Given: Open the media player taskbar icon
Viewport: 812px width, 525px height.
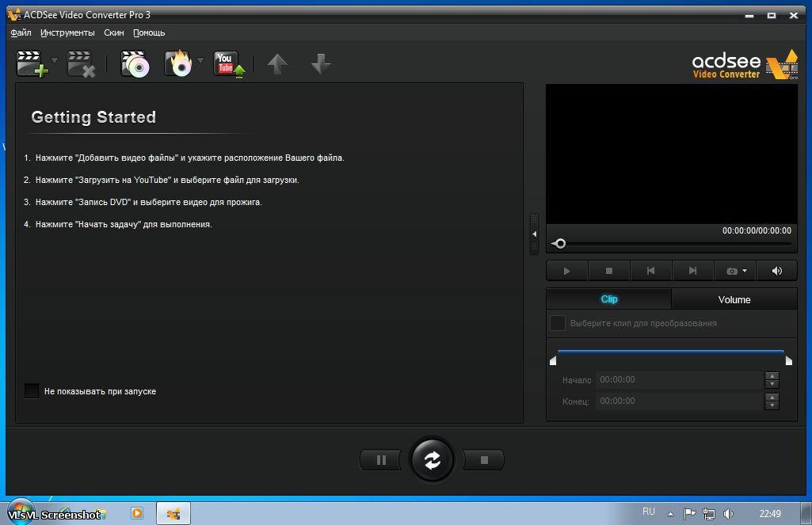Looking at the screenshot, I should pyautogui.click(x=137, y=513).
